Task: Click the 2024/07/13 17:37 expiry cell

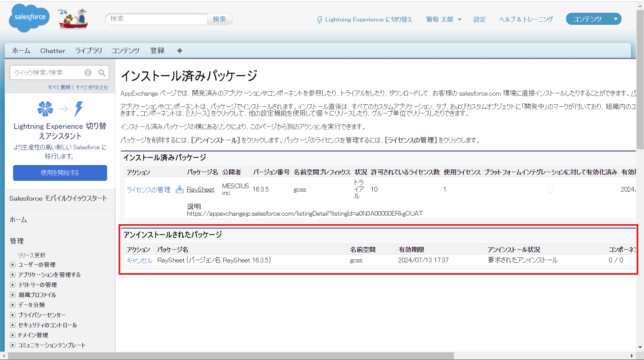Action: pos(423,260)
